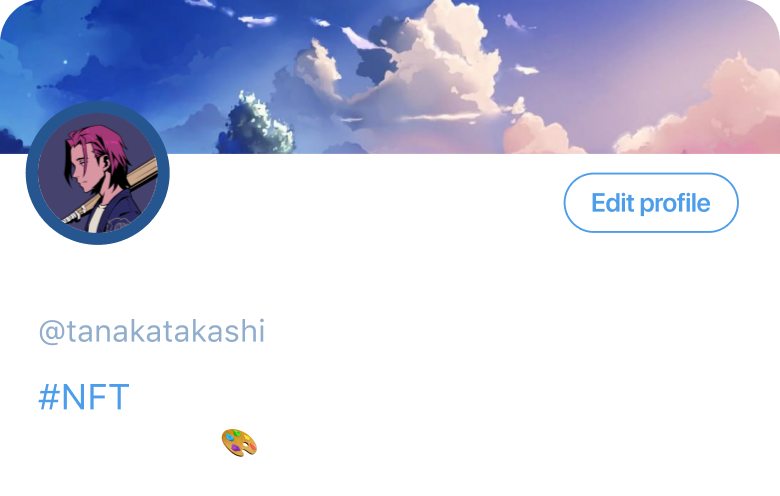Click the @ symbol in the handle
The width and height of the screenshot is (780, 496).
[x=51, y=332]
